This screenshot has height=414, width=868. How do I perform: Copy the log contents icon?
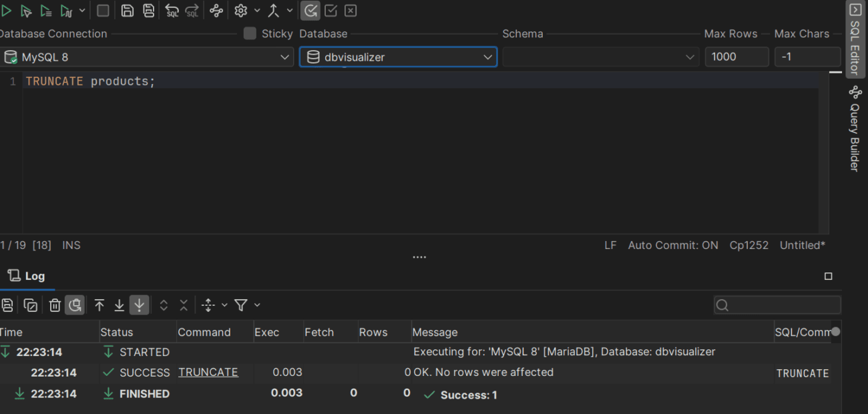(x=30, y=304)
